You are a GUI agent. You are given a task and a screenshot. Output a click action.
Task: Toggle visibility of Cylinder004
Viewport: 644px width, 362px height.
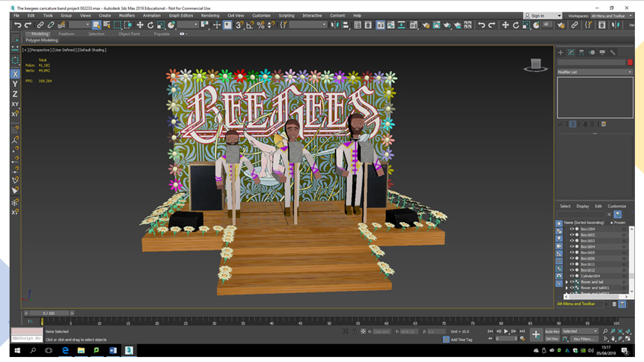[x=572, y=276]
